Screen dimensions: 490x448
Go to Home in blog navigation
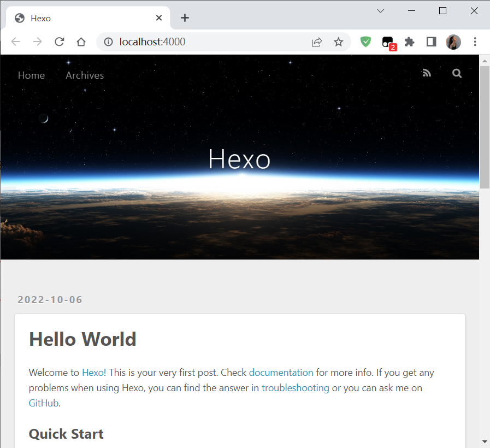(31, 75)
